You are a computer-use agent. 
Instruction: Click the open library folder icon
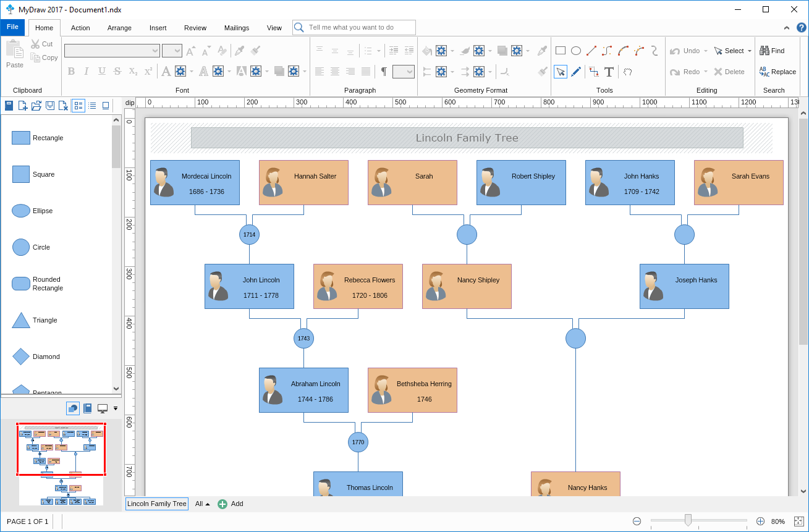[36, 106]
